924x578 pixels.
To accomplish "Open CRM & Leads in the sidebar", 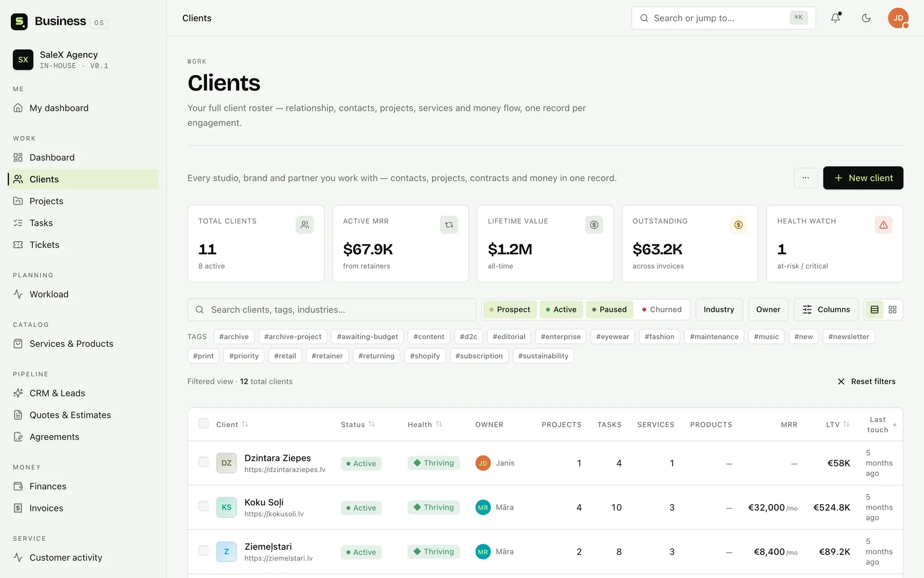I will 83,393.
